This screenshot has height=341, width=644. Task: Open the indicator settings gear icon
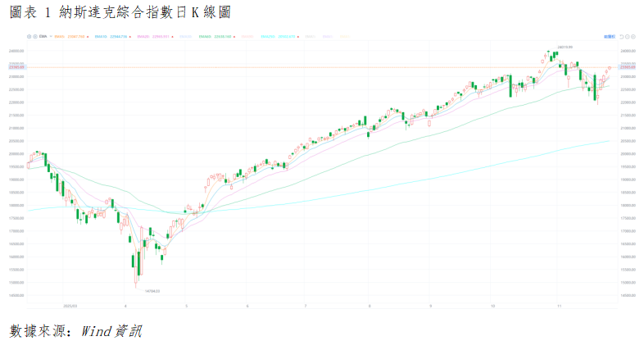(27, 37)
